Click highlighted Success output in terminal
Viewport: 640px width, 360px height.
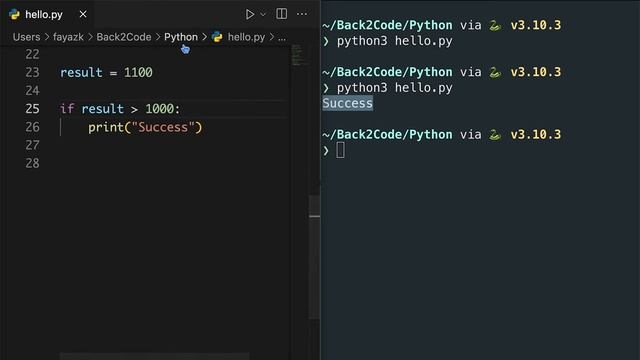tap(347, 103)
